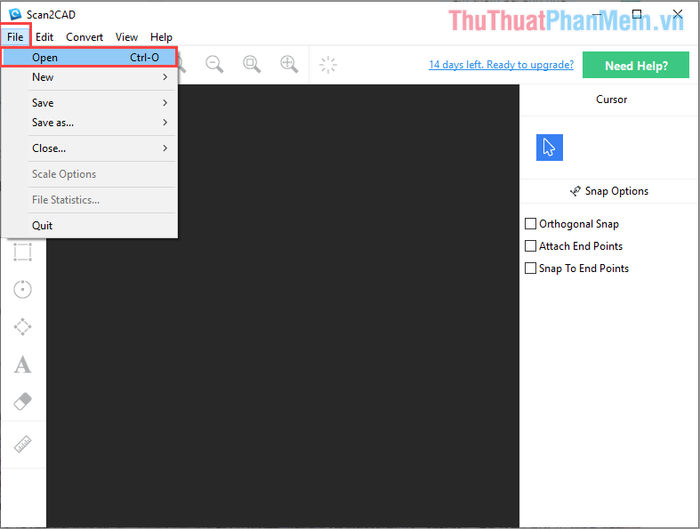Click the Snap Options header
700x529 pixels.
click(610, 191)
